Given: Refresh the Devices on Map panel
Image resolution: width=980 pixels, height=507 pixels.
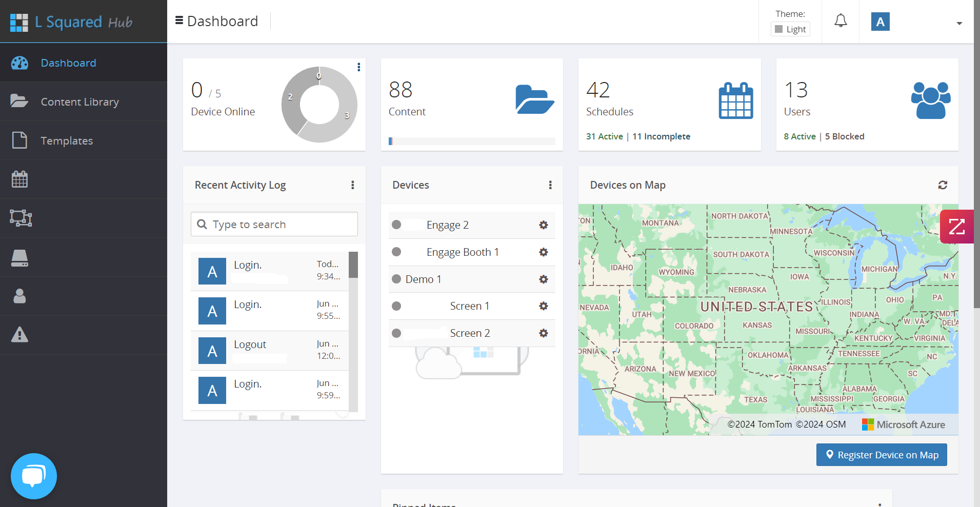Looking at the screenshot, I should [x=943, y=185].
